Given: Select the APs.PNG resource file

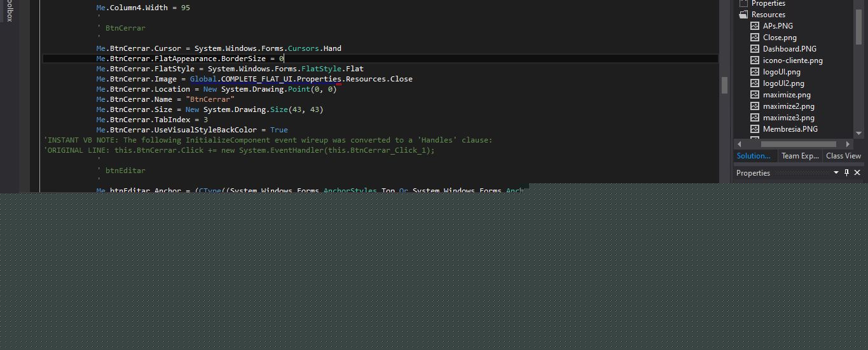Looking at the screenshot, I should click(778, 26).
